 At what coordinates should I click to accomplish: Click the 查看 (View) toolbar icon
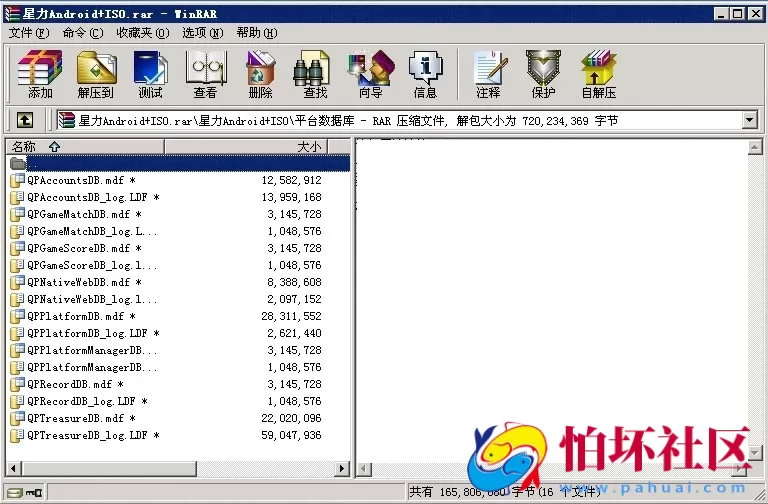(x=205, y=73)
